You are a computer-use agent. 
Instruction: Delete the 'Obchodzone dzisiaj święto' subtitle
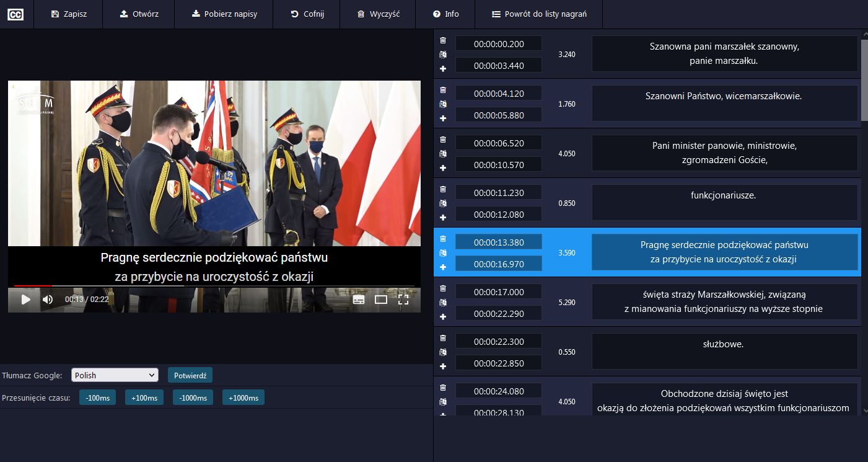[x=443, y=388]
